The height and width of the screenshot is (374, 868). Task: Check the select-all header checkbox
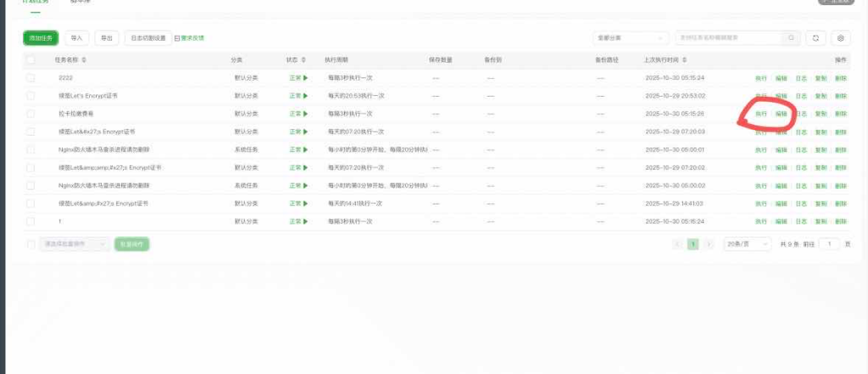pyautogui.click(x=31, y=60)
